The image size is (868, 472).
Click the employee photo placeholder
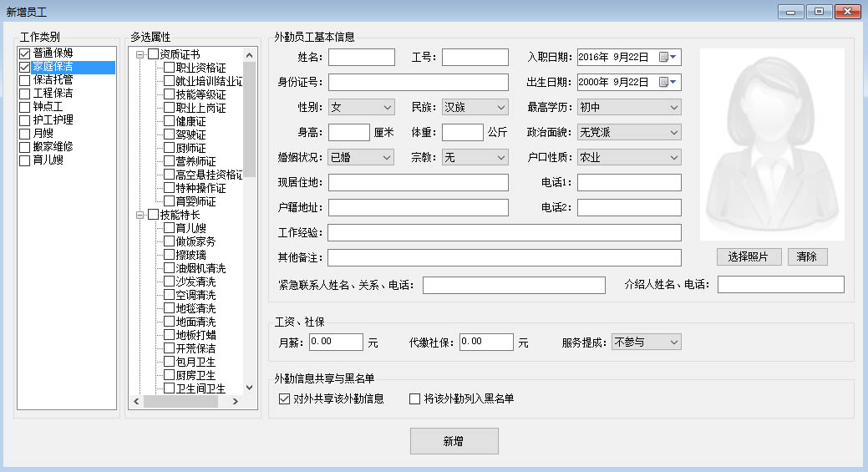coord(772,145)
